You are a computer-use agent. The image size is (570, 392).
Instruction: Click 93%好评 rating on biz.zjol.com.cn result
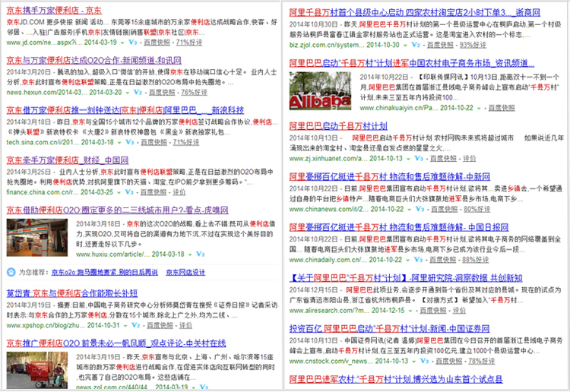pyautogui.click(x=473, y=45)
